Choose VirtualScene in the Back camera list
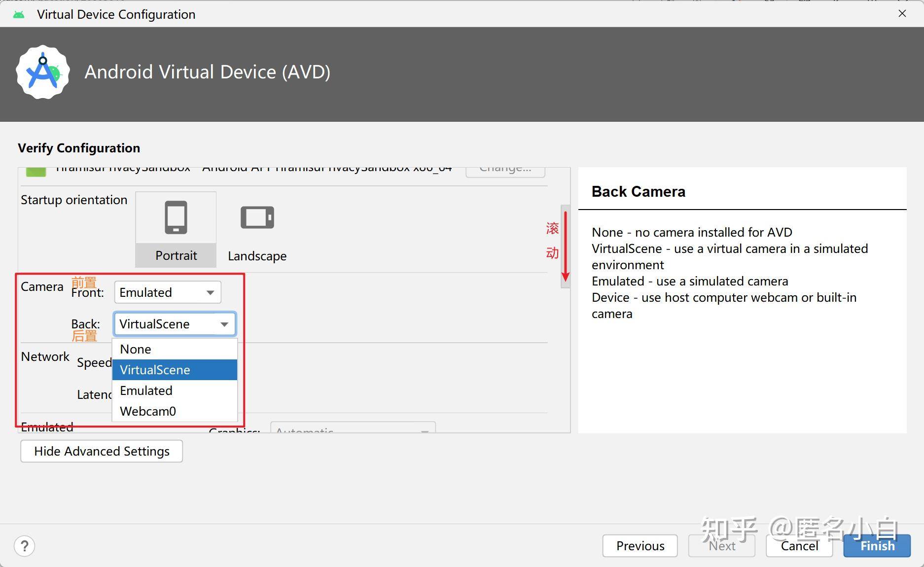The width and height of the screenshot is (924, 567). (175, 370)
